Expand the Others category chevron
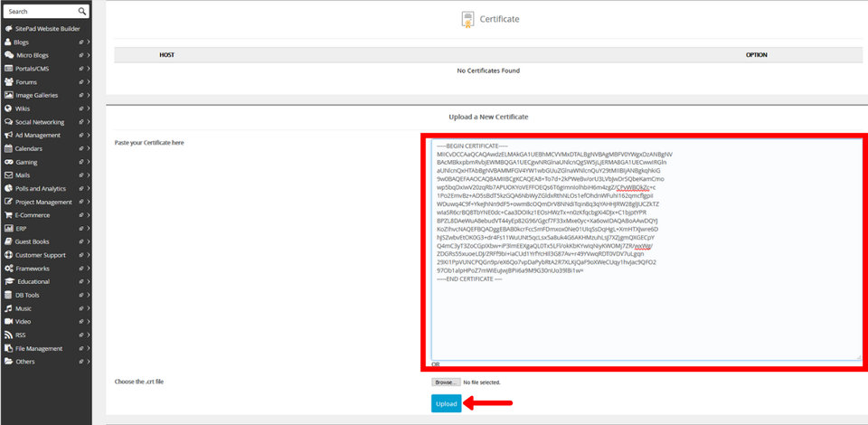This screenshot has width=868, height=425. click(88, 362)
